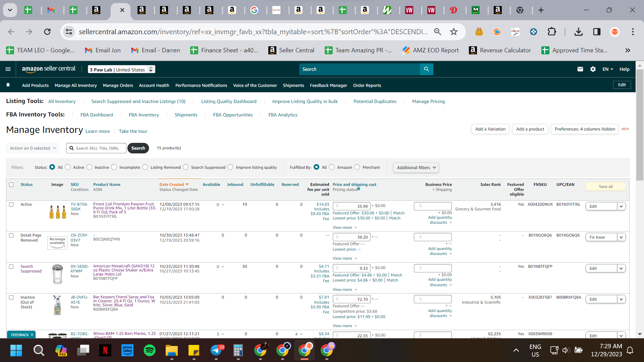
Task: Select the Active status radio filter
Action: 68,167
